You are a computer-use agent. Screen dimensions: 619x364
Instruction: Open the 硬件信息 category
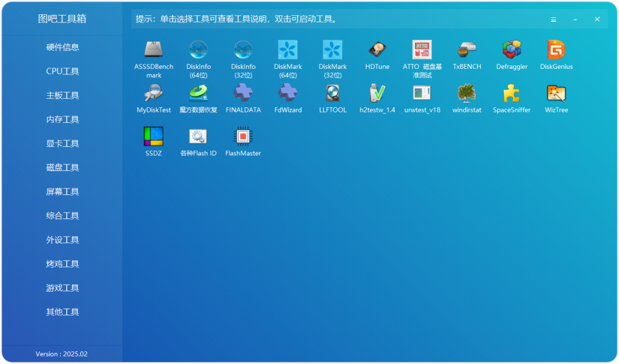click(x=62, y=48)
